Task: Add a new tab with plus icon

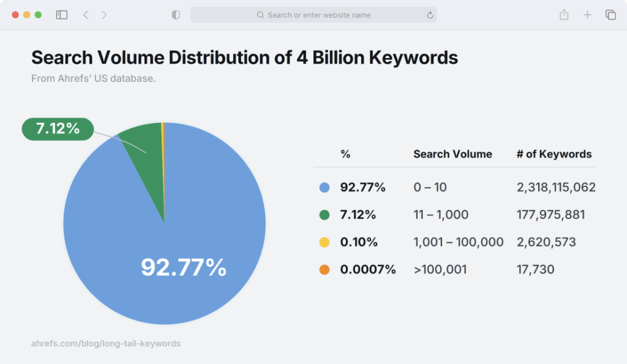Action: (x=587, y=15)
